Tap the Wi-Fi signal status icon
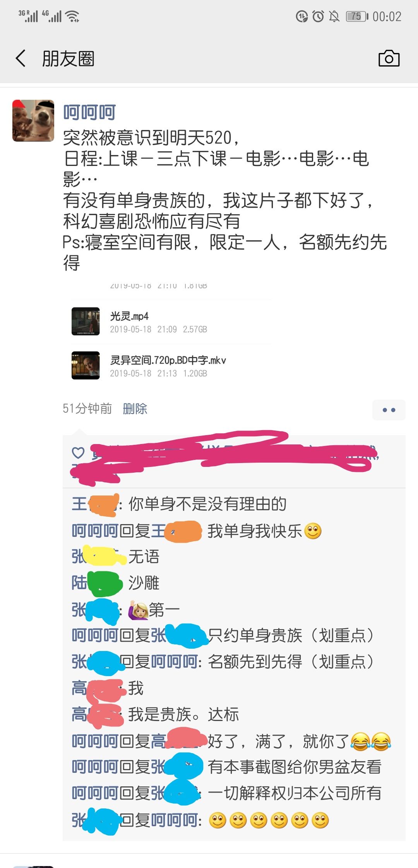 click(72, 16)
